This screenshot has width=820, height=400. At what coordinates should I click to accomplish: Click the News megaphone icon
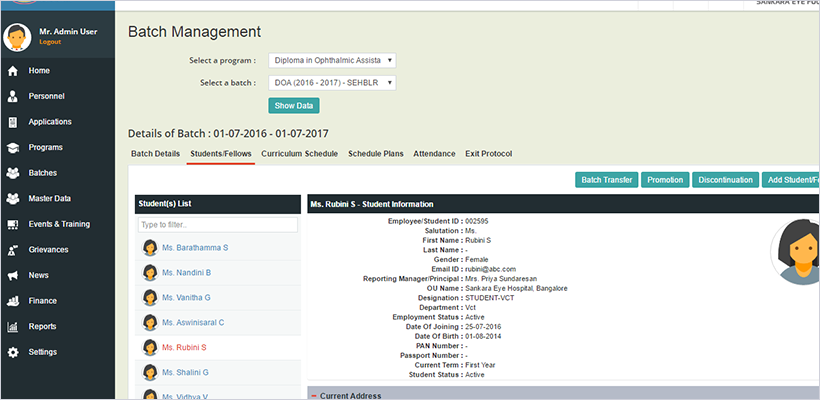pyautogui.click(x=13, y=275)
